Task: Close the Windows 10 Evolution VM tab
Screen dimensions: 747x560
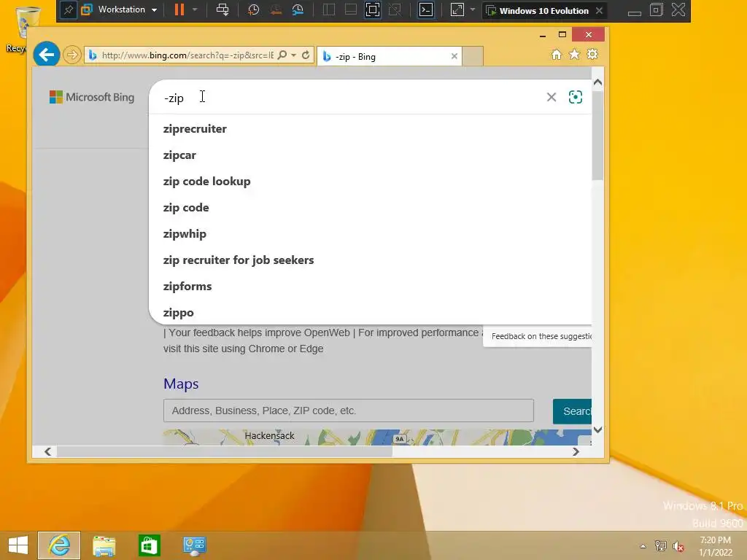Action: tap(600, 10)
